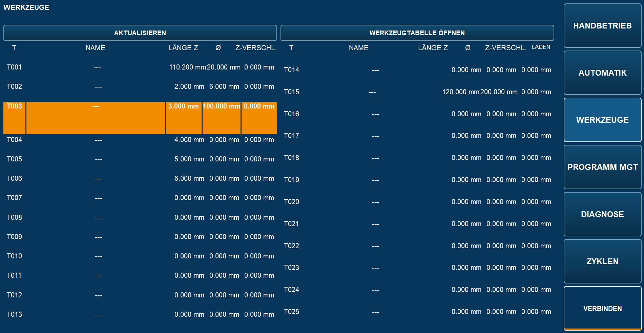Screen dimensions: 644x333
Task: Select tool row T010
Action: [x=140, y=256]
